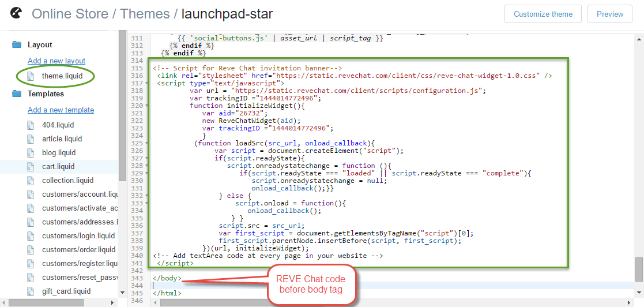Click the Add a new layout link
This screenshot has width=644, height=307.
pyautogui.click(x=57, y=61)
